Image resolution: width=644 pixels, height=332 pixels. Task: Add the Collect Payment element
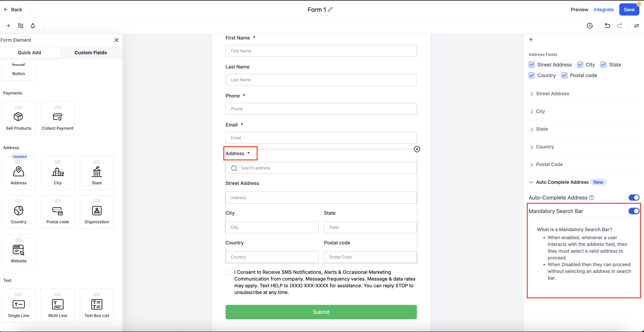(57, 118)
